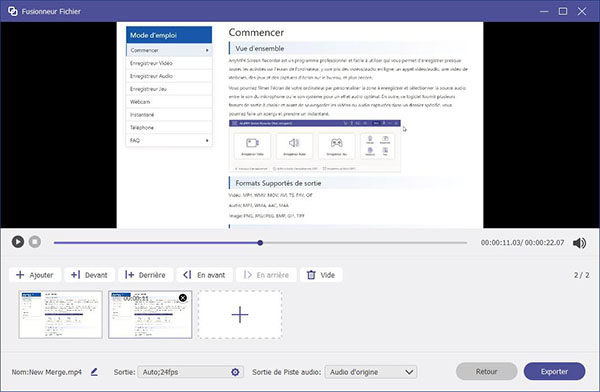
Task: Minimize the Fusionneur Fichier window
Action: [544, 11]
